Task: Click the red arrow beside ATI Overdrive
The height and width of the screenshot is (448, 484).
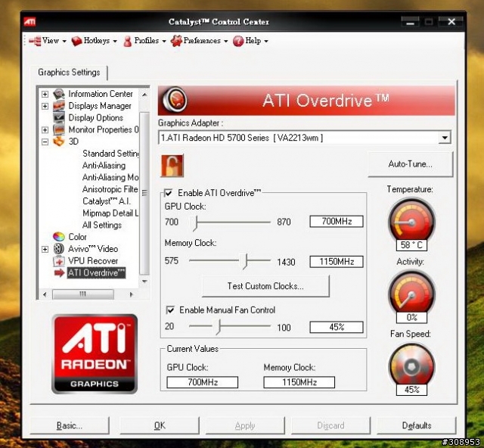Action: click(x=59, y=273)
